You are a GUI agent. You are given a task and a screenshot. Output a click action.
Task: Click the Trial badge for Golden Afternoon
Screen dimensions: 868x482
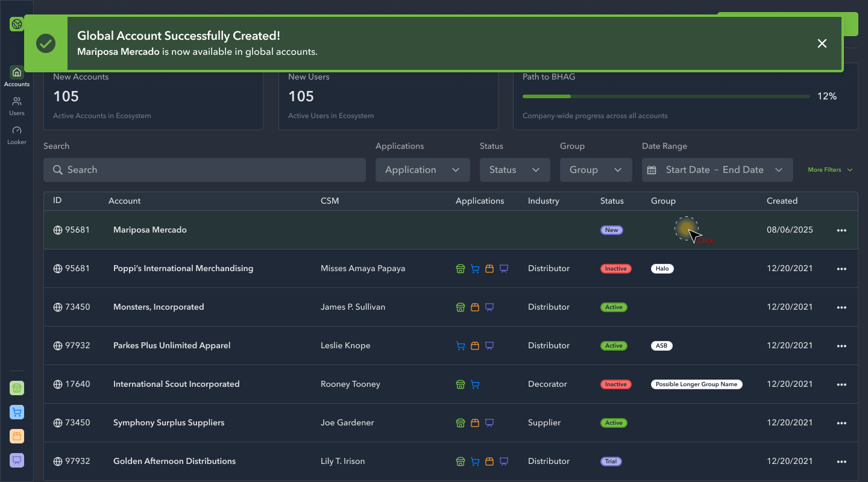(x=611, y=462)
